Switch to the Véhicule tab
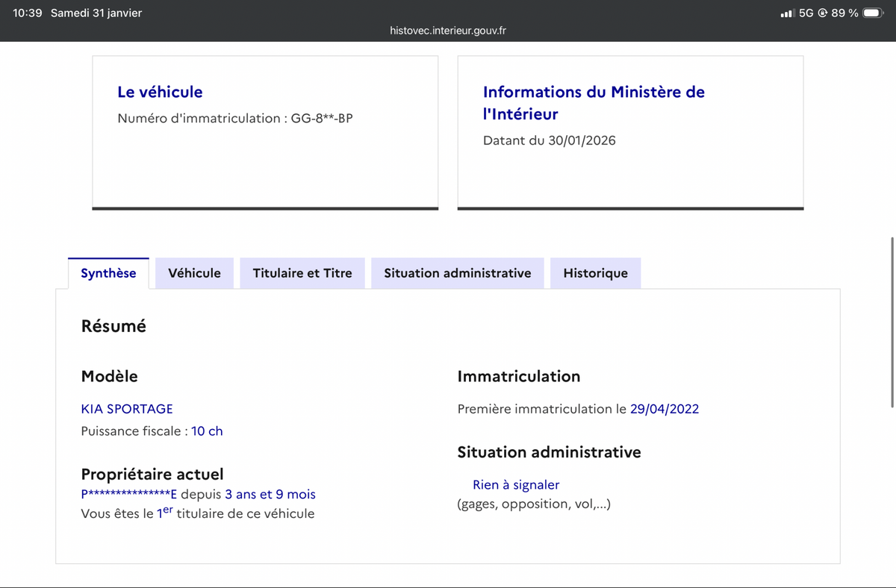Image resolution: width=896 pixels, height=588 pixels. (x=194, y=273)
